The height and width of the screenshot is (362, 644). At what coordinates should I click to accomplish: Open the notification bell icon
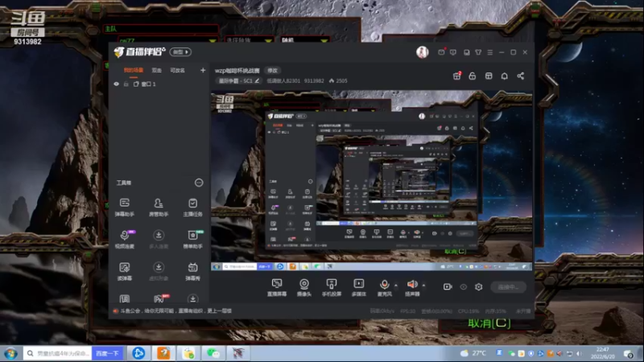click(505, 76)
